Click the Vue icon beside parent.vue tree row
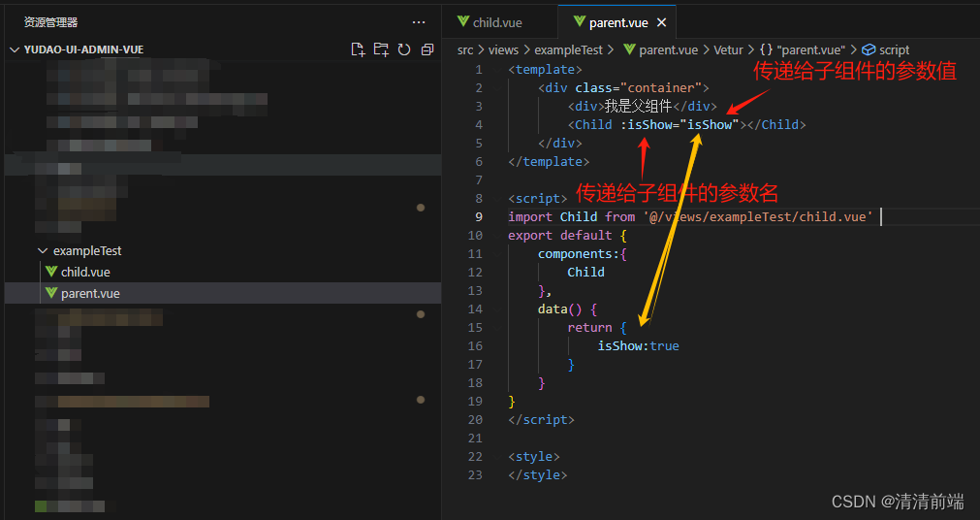980x520 pixels. 51,293
